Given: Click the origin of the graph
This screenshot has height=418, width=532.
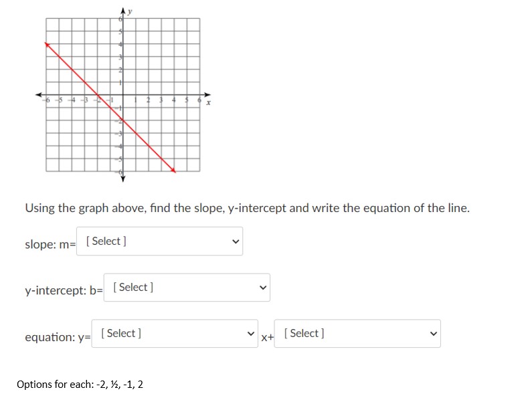Looking at the screenshot, I should point(123,94).
